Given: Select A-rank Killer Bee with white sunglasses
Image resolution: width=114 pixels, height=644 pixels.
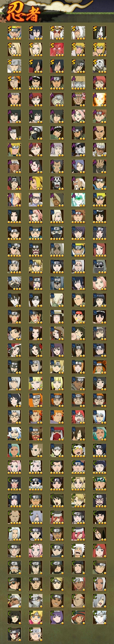Looking at the screenshot, I should (100, 150).
